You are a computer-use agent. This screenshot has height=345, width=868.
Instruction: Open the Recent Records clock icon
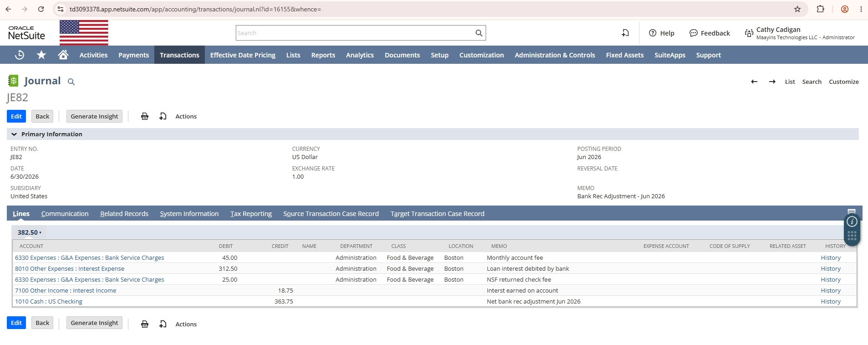(x=20, y=55)
